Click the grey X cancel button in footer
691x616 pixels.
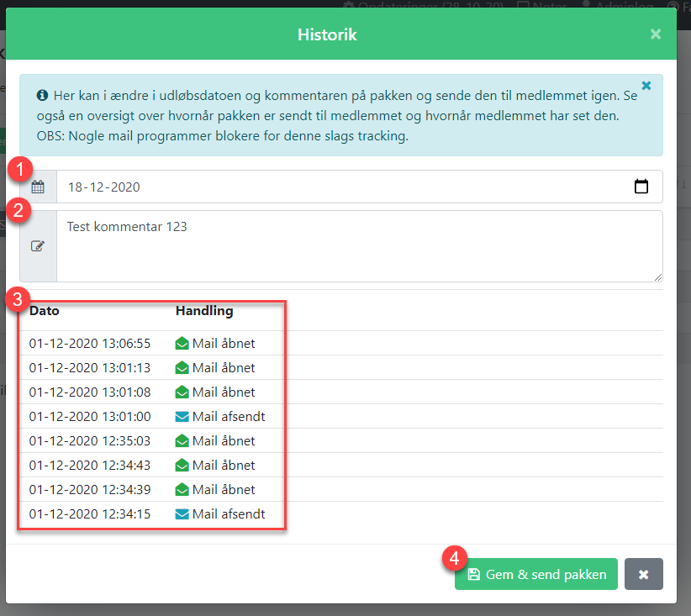[643, 574]
